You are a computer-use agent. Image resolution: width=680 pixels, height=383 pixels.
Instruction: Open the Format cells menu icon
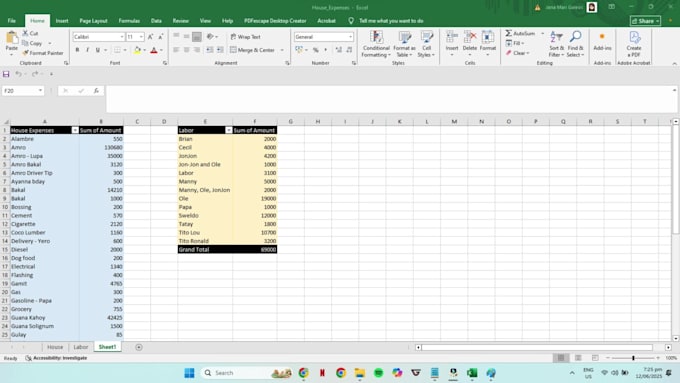point(488,37)
